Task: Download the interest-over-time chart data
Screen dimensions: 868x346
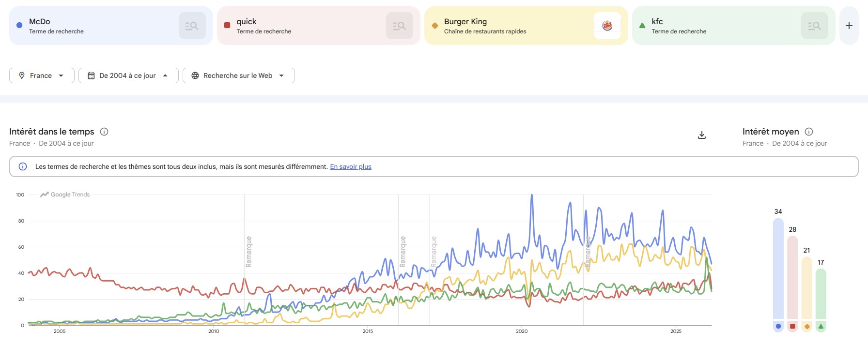Action: pyautogui.click(x=701, y=135)
